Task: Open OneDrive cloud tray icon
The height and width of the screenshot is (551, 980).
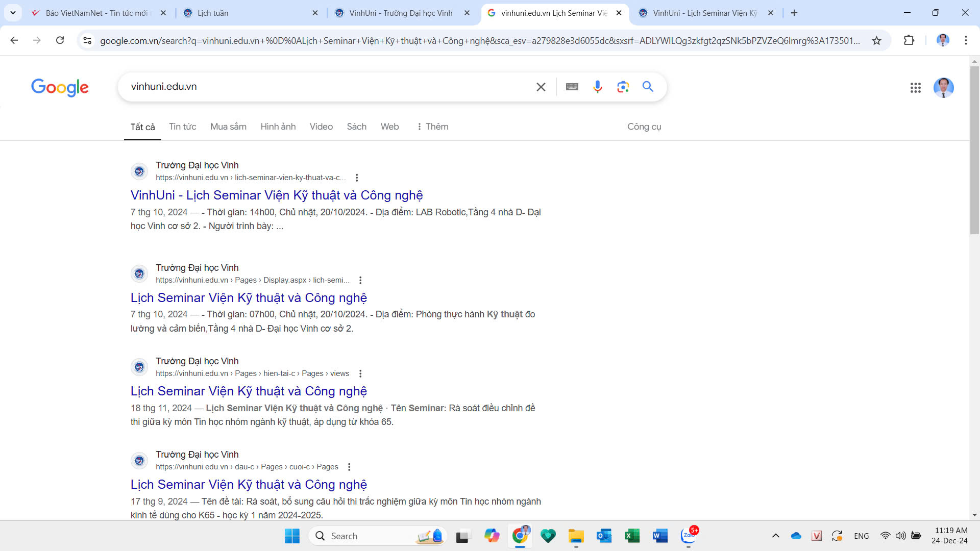Action: tap(796, 536)
